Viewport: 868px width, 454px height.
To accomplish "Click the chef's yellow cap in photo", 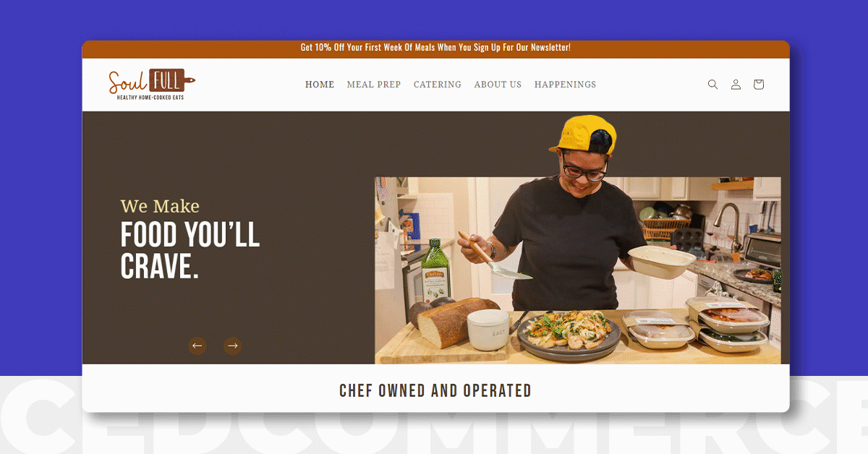I will pos(585,135).
